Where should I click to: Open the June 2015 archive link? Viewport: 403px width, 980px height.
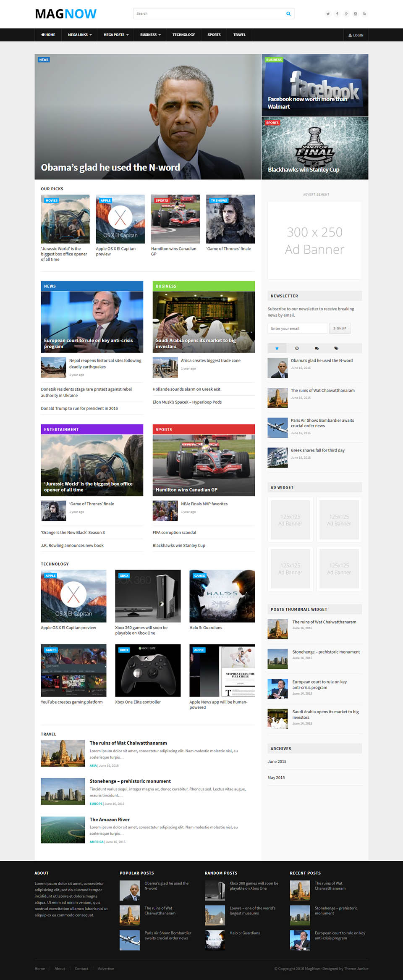click(277, 762)
